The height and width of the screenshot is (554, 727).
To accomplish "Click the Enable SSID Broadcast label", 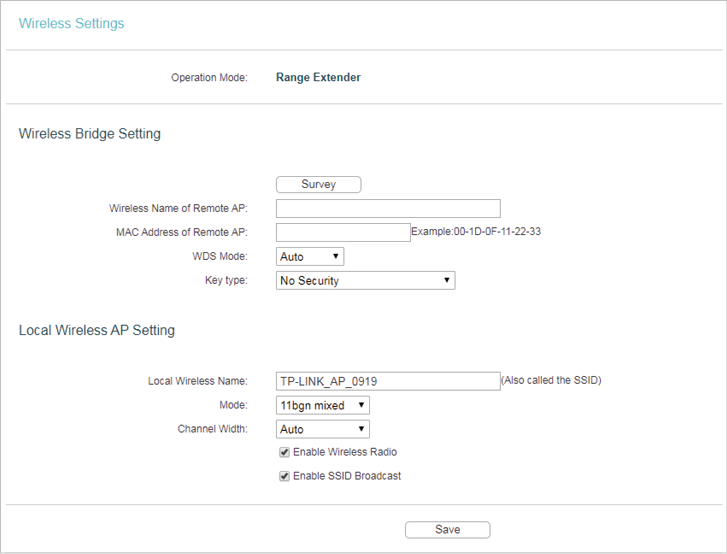I will (347, 476).
